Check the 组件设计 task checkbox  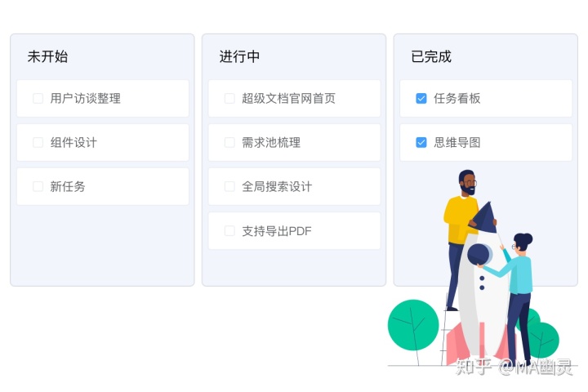pos(38,143)
